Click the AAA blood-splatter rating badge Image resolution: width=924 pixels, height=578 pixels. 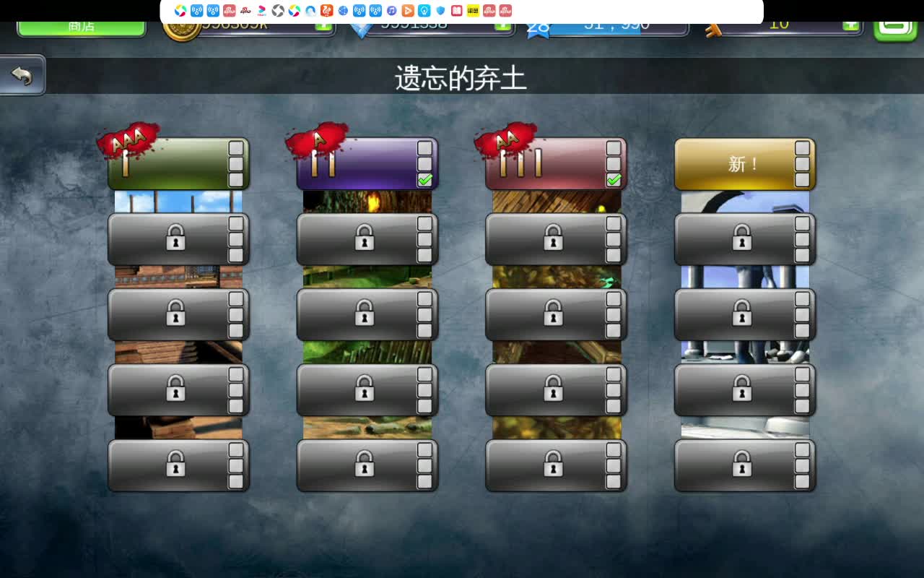(128, 141)
